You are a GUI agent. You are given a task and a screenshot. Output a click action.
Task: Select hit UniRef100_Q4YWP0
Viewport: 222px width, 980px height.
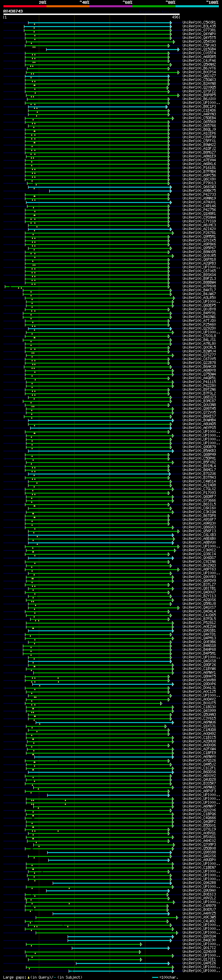(199, 34)
